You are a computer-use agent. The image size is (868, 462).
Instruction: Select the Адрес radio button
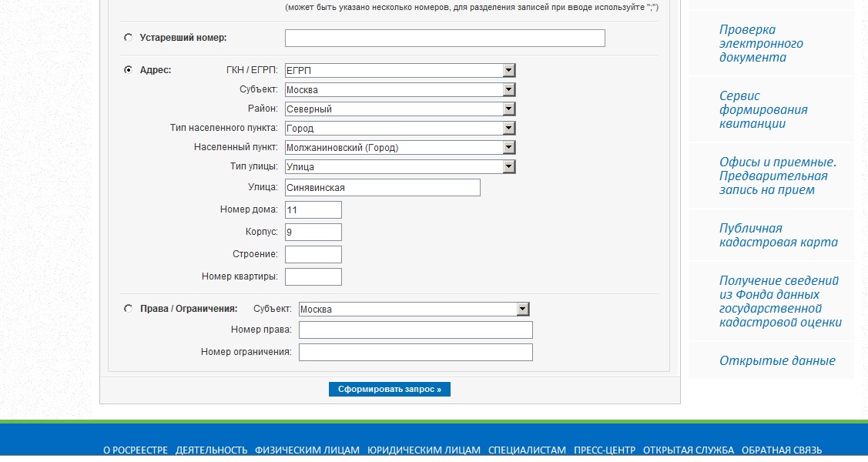click(128, 70)
